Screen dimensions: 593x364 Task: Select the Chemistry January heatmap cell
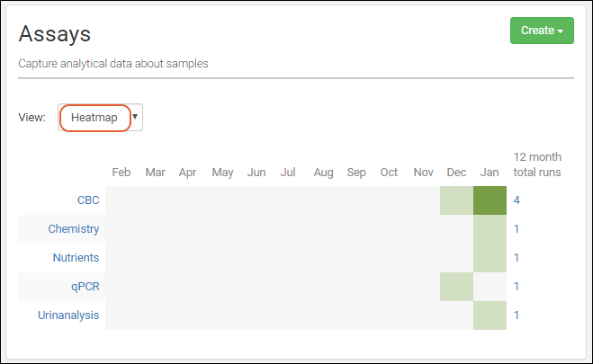pos(490,229)
